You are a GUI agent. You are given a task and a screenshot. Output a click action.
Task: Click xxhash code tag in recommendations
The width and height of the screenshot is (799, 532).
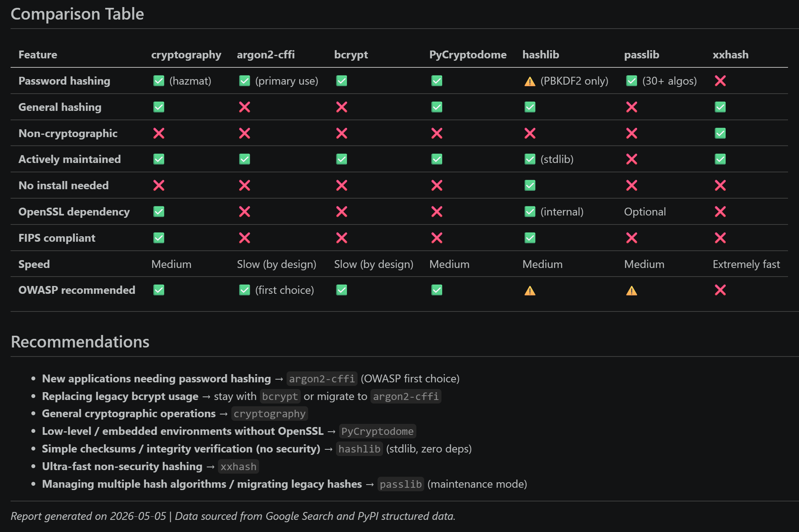point(238,467)
